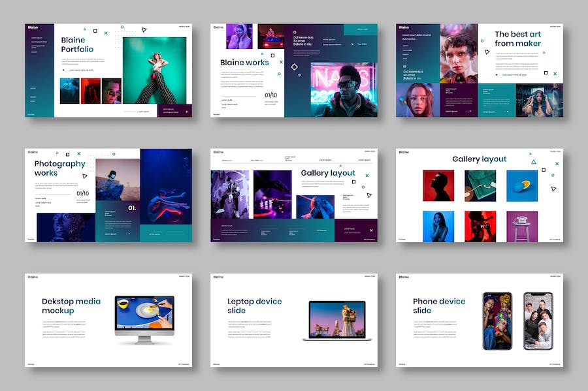Click the 'Phone device slide' title text
Viewport: 588px width, 391px height.
(438, 305)
